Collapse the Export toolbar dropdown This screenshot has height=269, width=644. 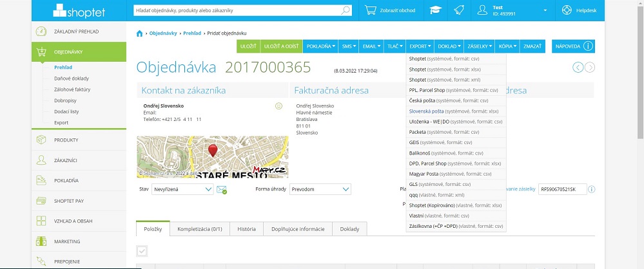(420, 46)
